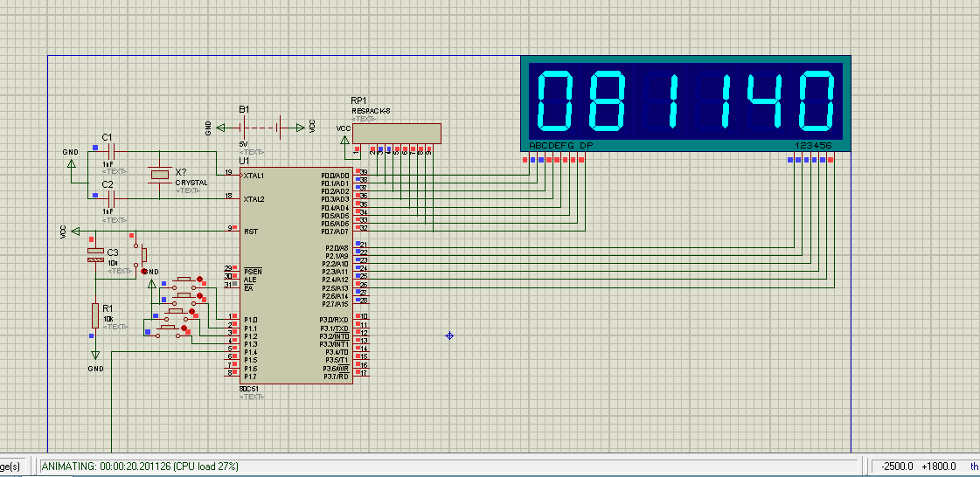980x477 pixels.
Task: Click the P2.0/A8 pin label
Action: click(x=337, y=248)
